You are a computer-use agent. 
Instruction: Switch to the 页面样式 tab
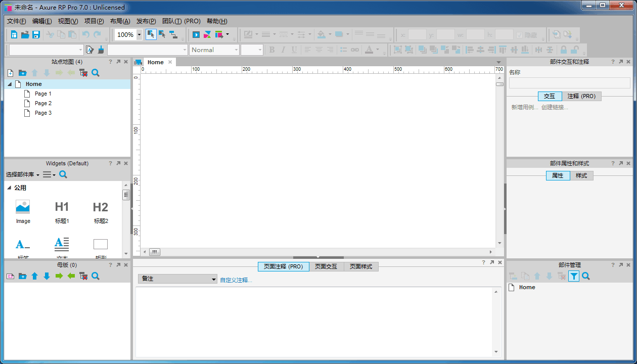coord(361,266)
